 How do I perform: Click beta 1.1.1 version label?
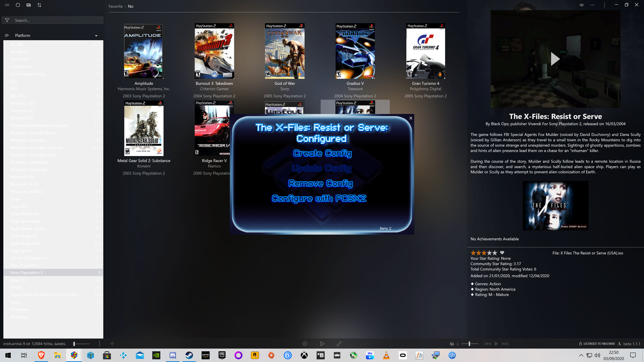coord(632,344)
